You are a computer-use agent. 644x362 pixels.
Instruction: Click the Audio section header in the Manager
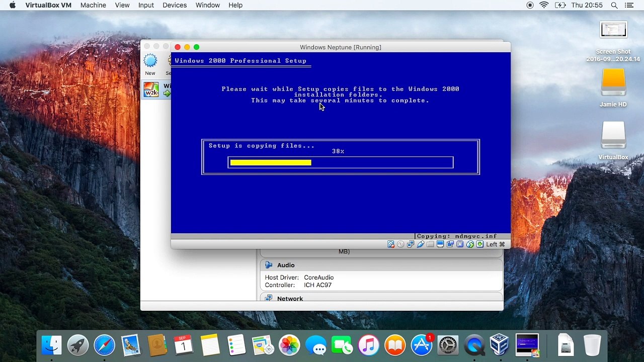(x=381, y=265)
